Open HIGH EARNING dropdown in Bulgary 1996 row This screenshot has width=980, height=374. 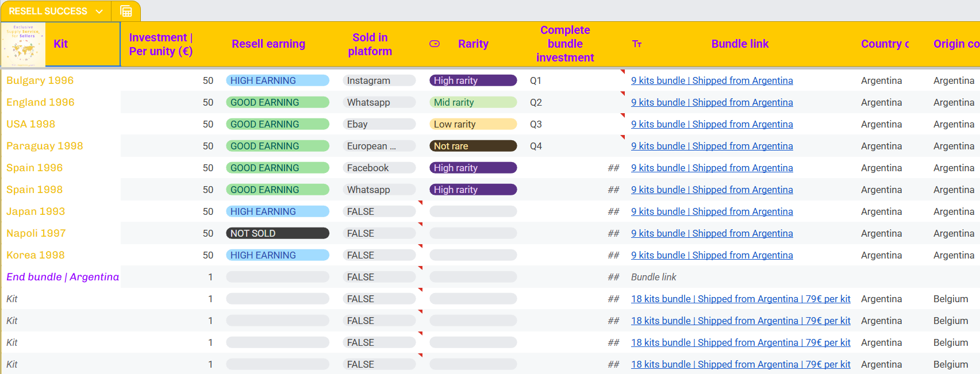pyautogui.click(x=278, y=80)
